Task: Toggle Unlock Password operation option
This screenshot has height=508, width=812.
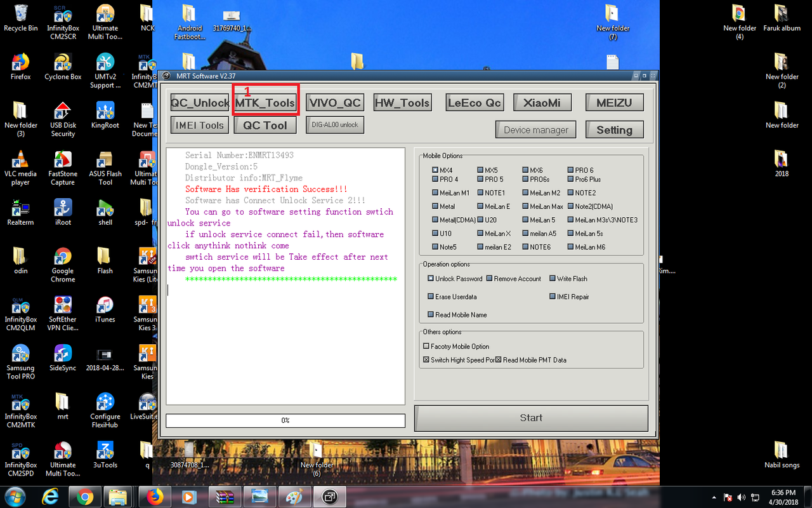Action: coord(455,279)
